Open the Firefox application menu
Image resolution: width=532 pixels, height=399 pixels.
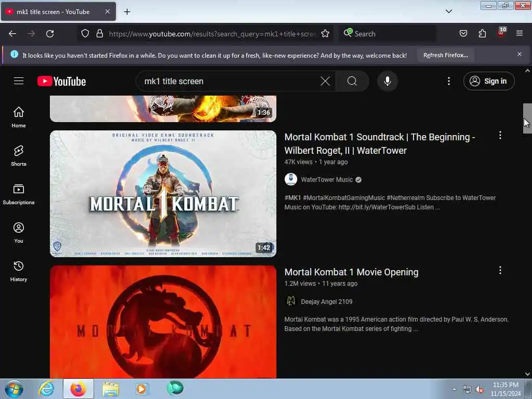pyautogui.click(x=520, y=34)
